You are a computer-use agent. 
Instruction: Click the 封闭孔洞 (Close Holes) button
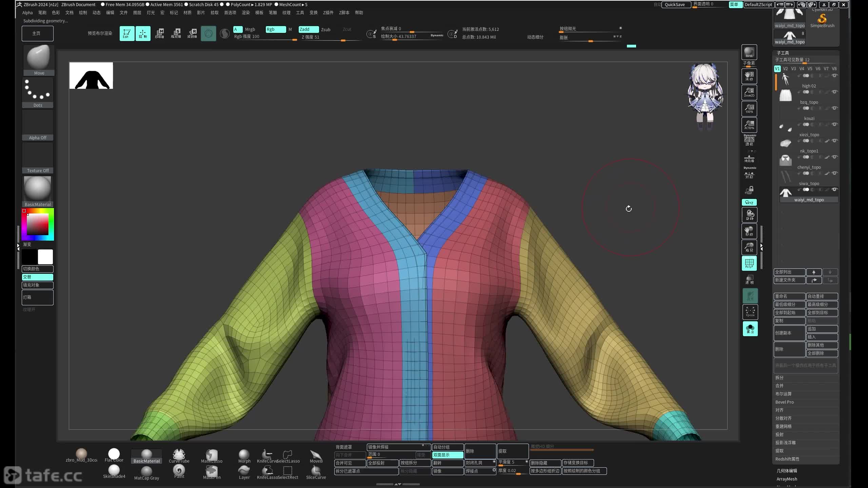point(480,463)
